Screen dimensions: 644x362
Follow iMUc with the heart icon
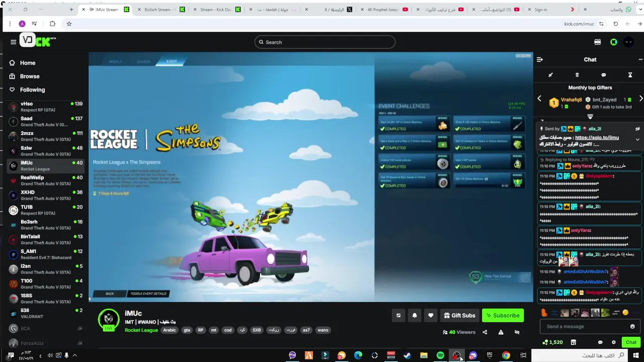(431, 315)
